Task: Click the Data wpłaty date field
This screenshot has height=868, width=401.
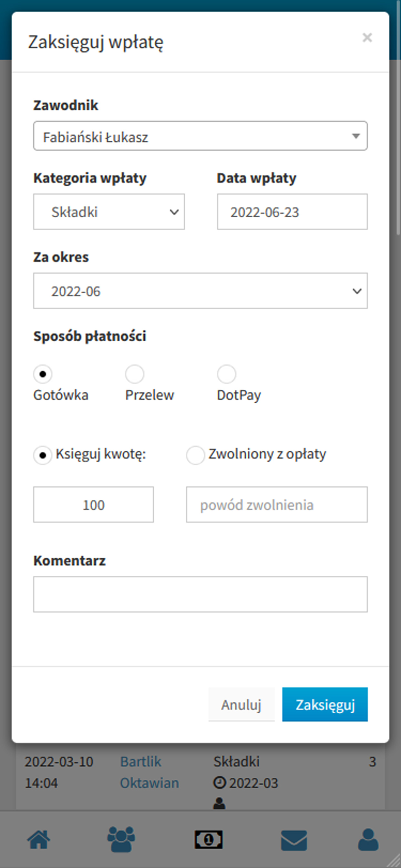Action: (x=292, y=212)
